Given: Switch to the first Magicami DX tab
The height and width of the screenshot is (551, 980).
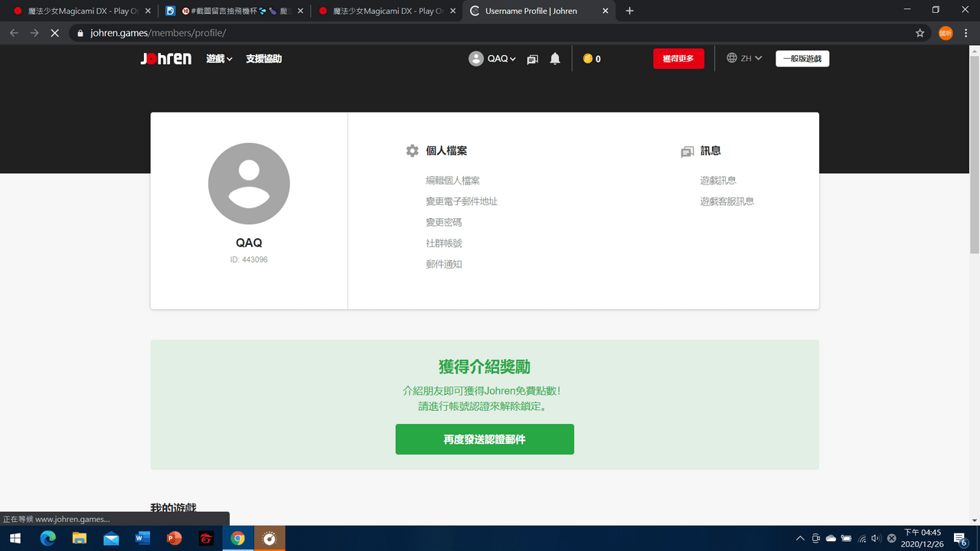Looking at the screenshot, I should [x=81, y=11].
